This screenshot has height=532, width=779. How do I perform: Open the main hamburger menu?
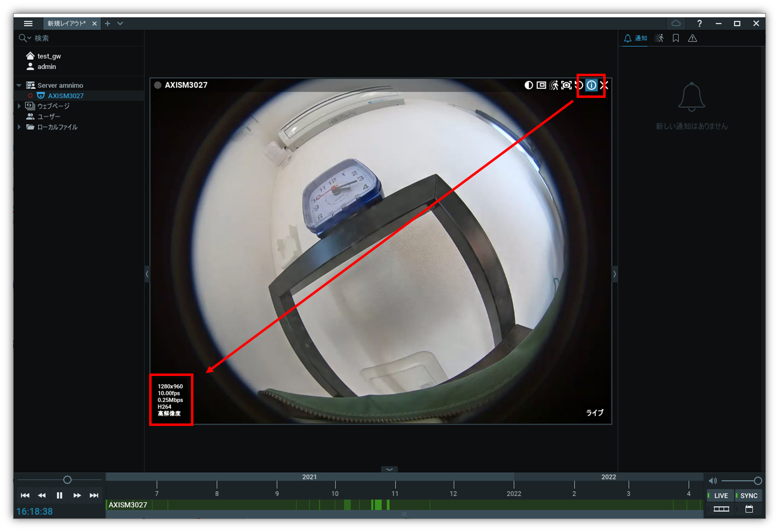pyautogui.click(x=28, y=23)
